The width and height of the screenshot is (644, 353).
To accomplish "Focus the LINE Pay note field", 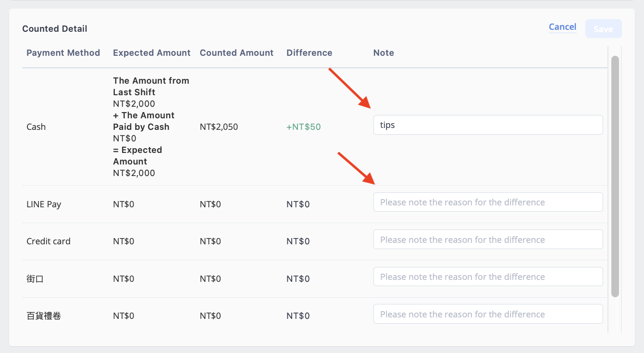I will tap(488, 202).
